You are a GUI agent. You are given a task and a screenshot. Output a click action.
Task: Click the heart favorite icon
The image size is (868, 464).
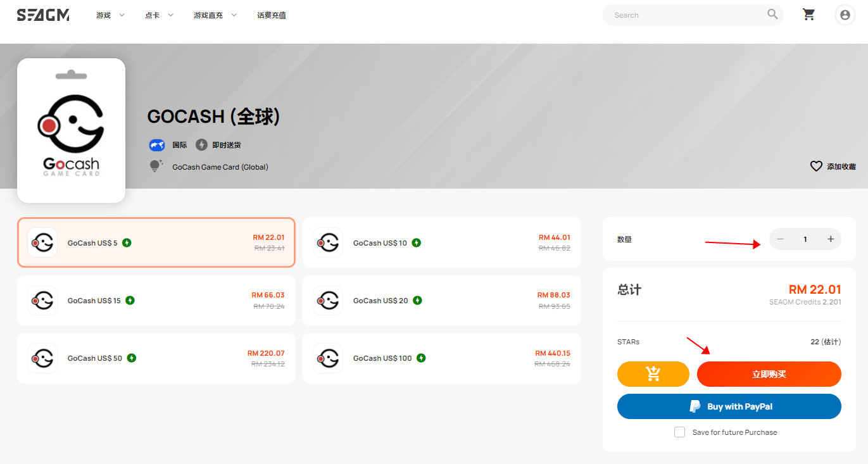point(816,166)
